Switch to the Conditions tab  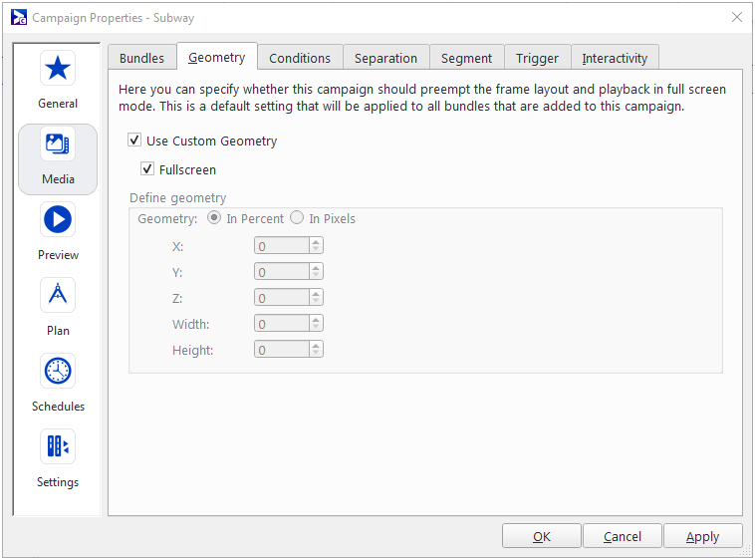300,58
